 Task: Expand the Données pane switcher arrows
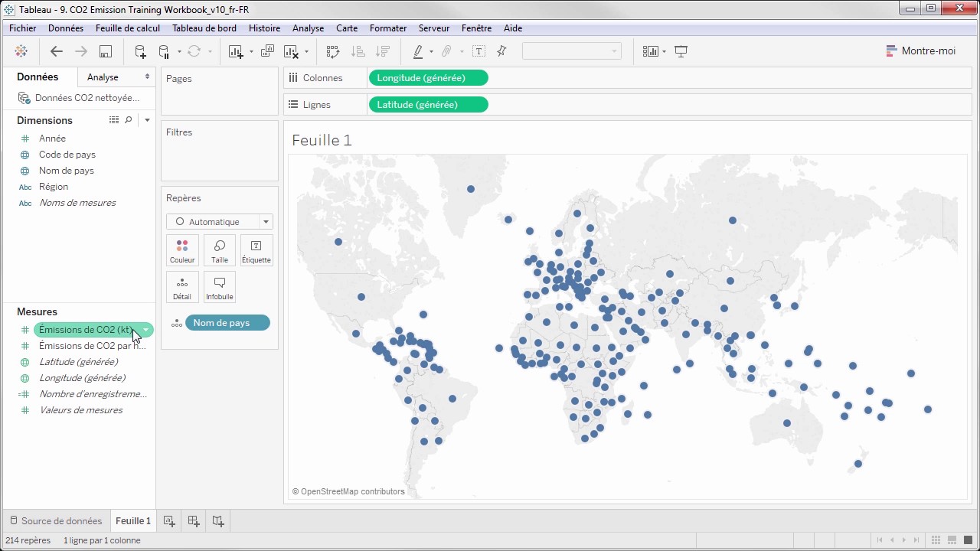coord(147,77)
